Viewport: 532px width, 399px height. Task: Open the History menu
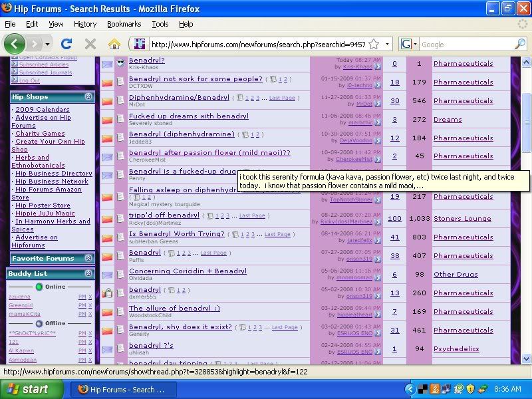(x=85, y=24)
